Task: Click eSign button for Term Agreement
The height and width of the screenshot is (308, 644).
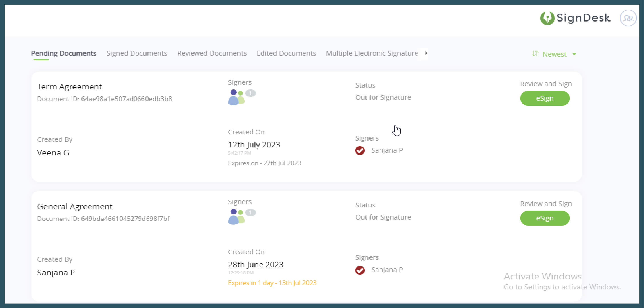Action: 545,98
